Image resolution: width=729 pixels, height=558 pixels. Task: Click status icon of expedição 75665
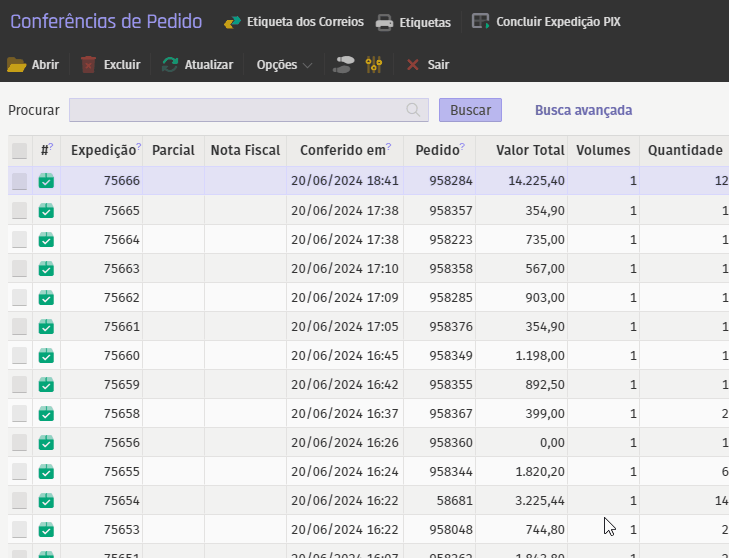point(46,211)
